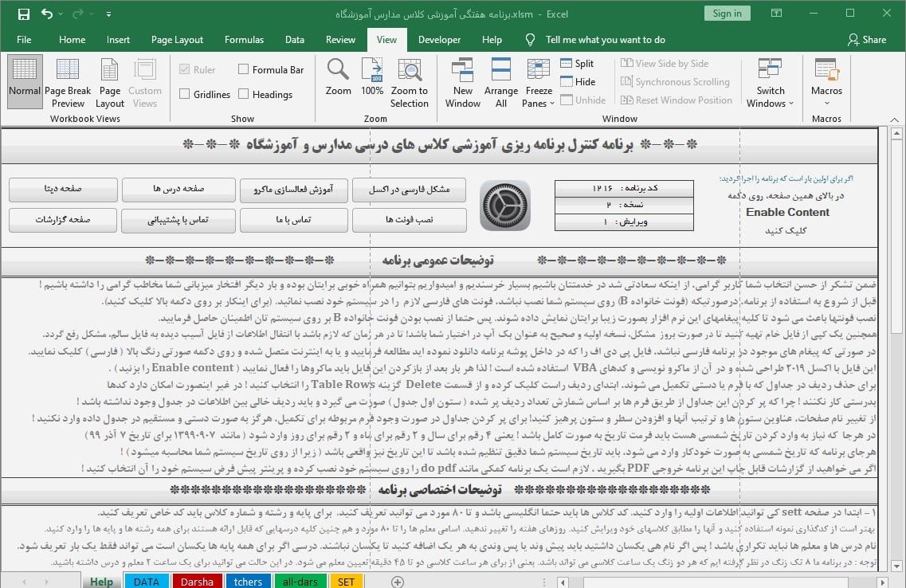Switch to Page Layout view
The height and width of the screenshot is (588, 906).
click(110, 82)
